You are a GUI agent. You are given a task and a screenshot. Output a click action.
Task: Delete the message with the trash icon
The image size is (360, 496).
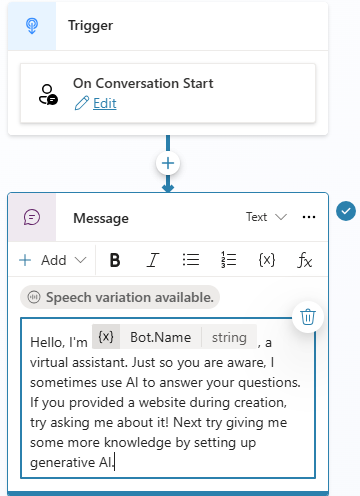308,317
